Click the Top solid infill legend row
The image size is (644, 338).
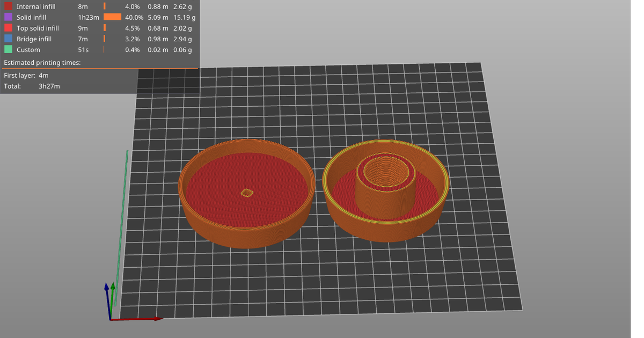pos(38,28)
